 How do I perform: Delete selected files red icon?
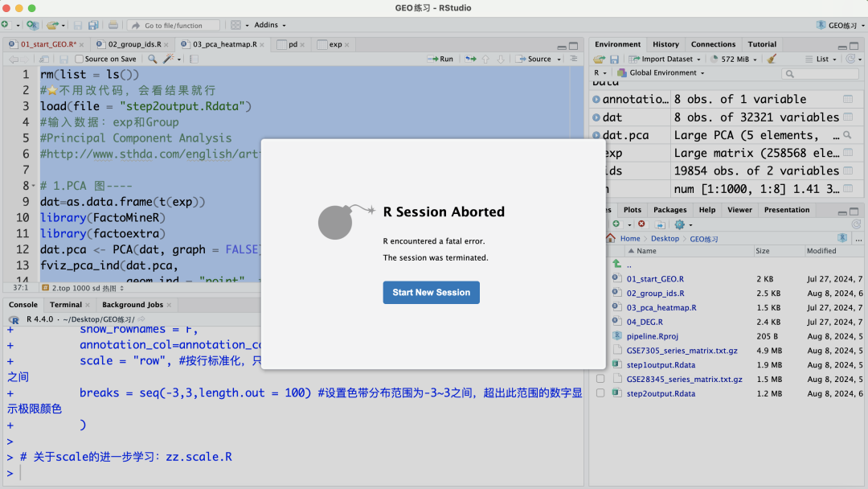pyautogui.click(x=641, y=224)
